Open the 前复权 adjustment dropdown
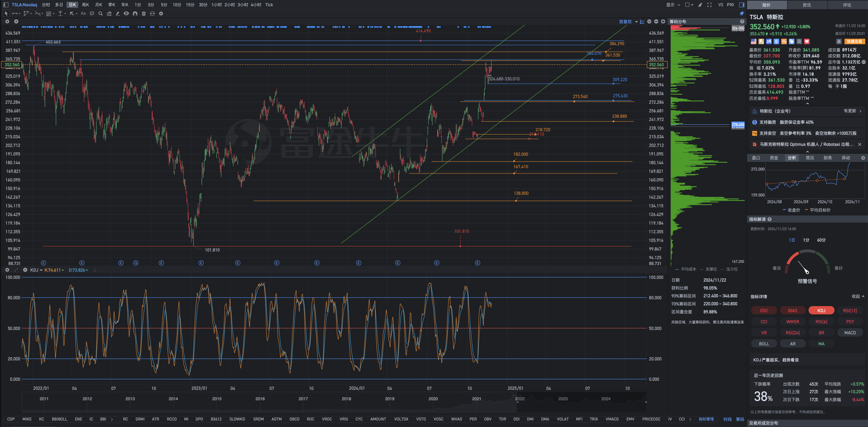 [628, 21]
